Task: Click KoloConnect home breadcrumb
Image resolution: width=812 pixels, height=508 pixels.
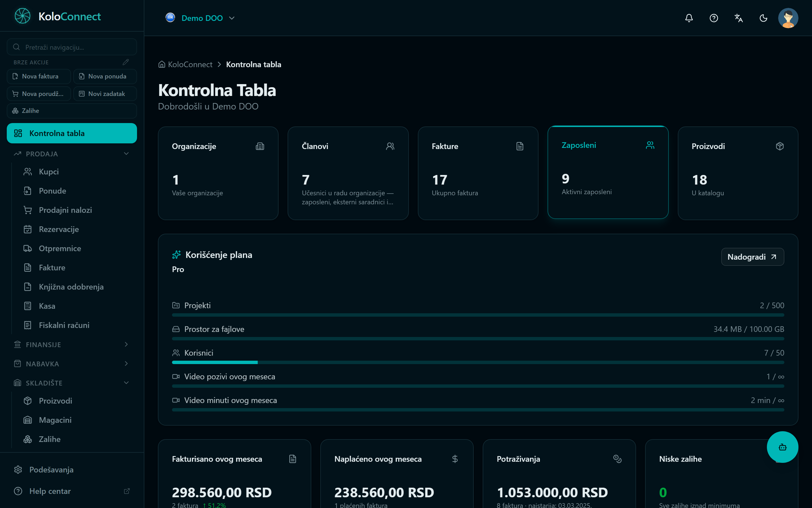Action: 185,64
